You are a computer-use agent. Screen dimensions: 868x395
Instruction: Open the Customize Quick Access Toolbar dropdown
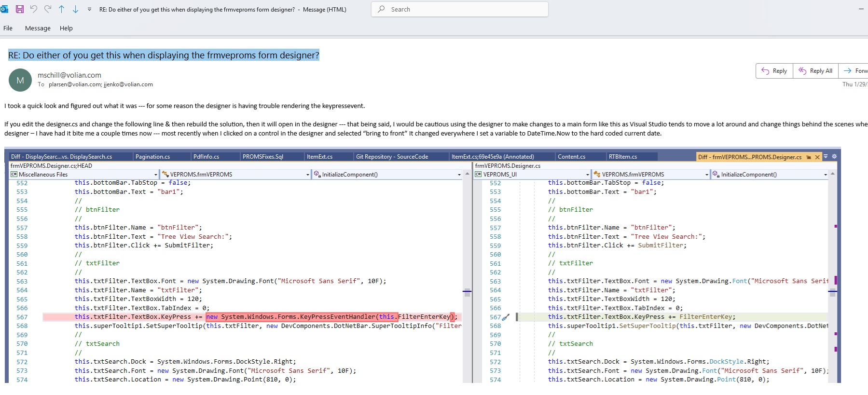(x=89, y=9)
